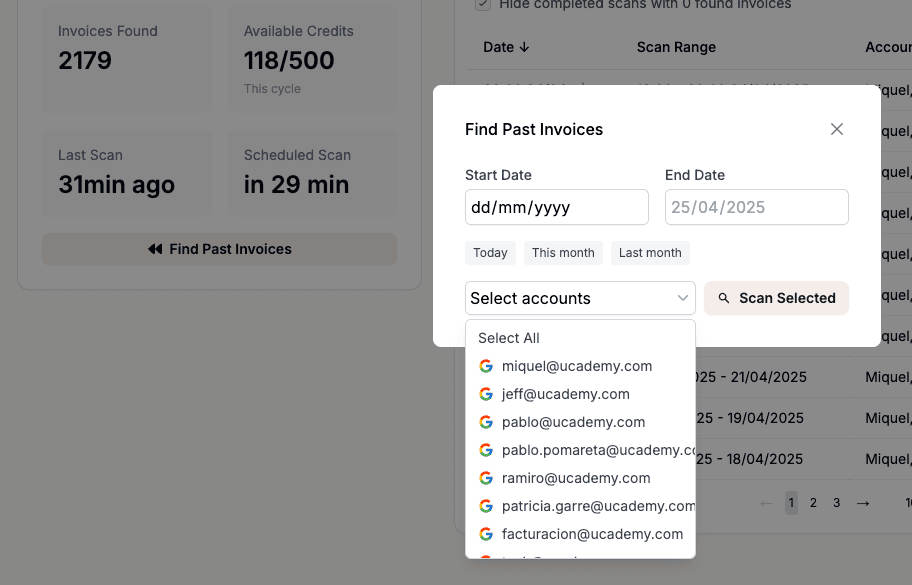Click Google icon beside patricia.garre@ucademy.com

pos(486,506)
